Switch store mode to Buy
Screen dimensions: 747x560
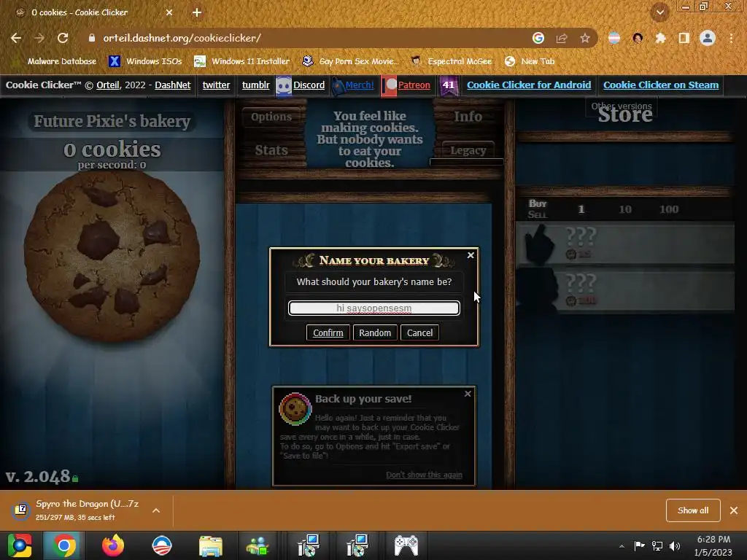click(538, 203)
